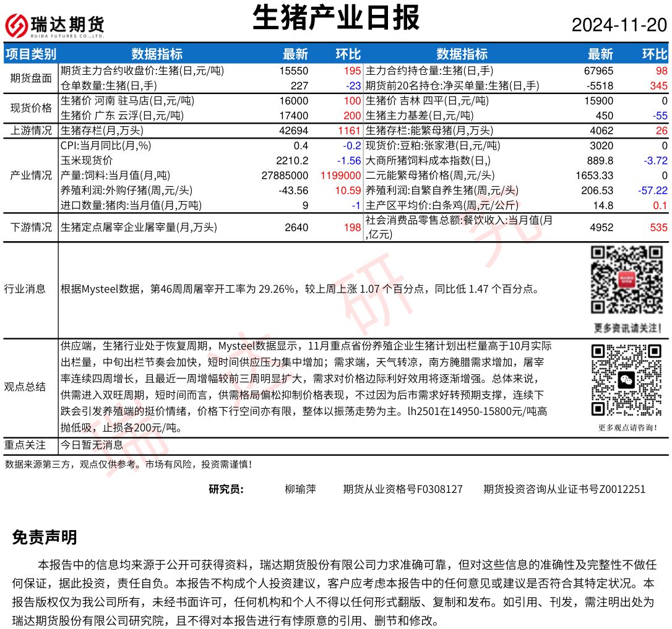Click researcher name 柳瑜萍

(x=300, y=489)
